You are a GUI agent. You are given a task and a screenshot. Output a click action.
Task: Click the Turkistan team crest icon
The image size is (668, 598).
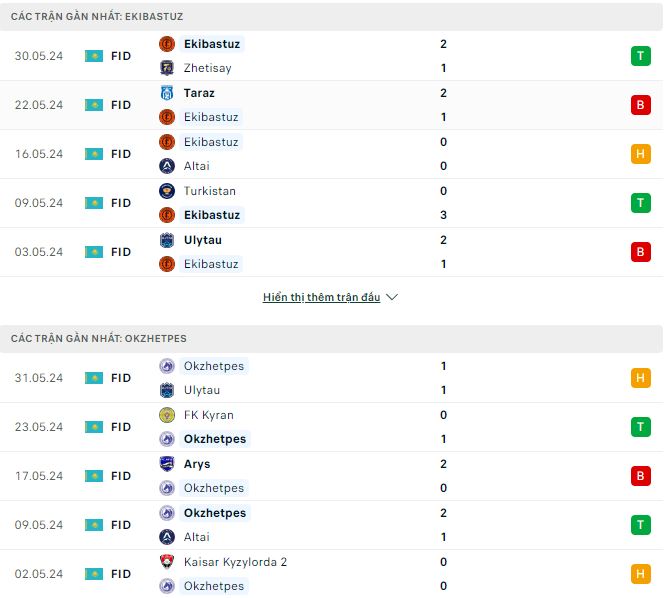pos(167,191)
